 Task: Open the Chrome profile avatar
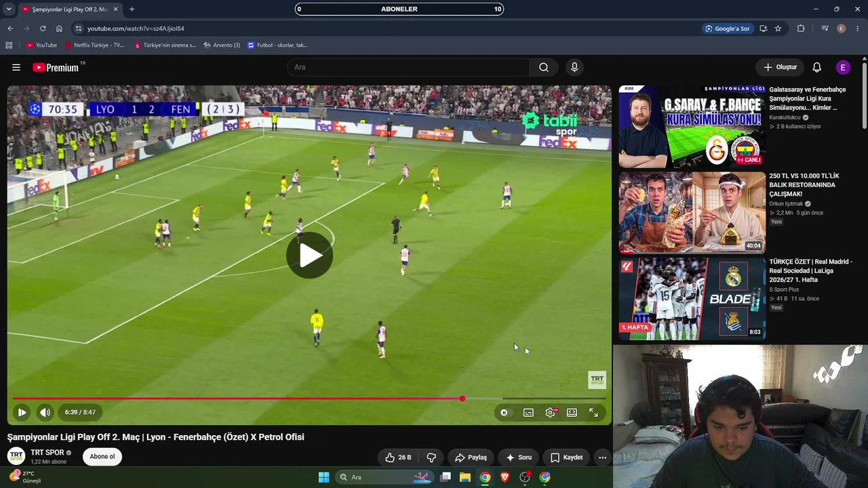(842, 28)
